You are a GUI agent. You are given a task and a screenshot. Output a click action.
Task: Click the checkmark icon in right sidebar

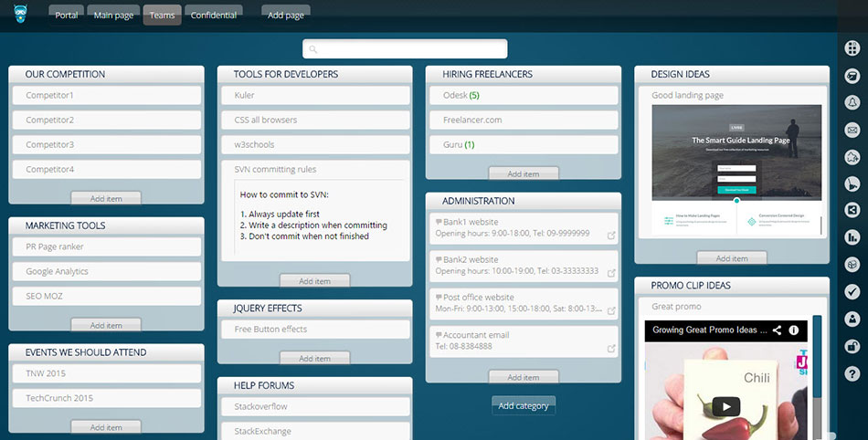point(852,291)
